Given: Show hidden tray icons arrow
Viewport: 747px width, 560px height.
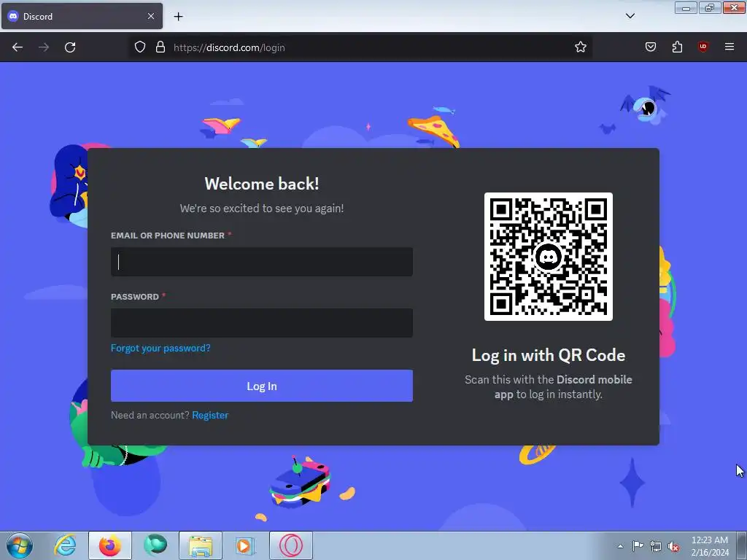Looking at the screenshot, I should [620, 546].
